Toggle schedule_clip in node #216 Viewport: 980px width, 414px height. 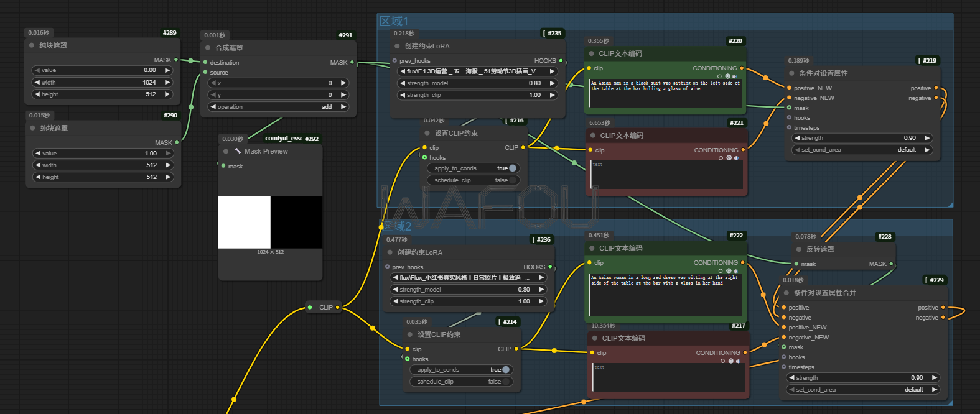[x=474, y=180]
